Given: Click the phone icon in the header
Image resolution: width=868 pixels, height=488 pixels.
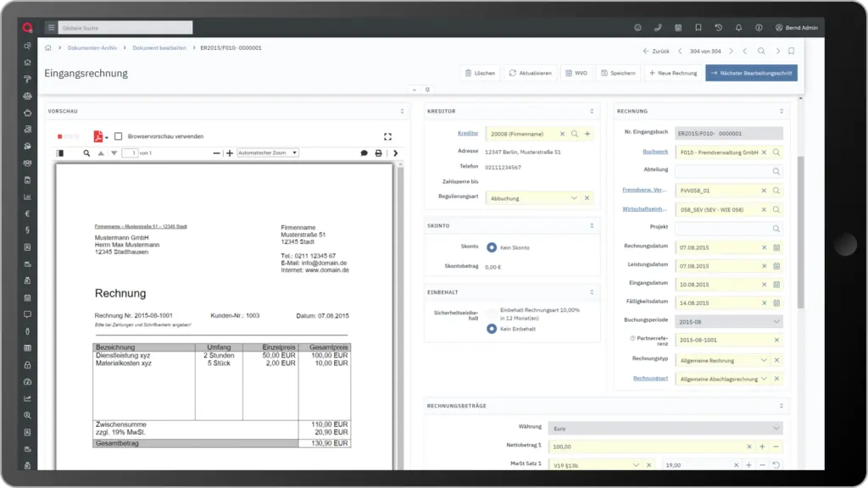Looking at the screenshot, I should [x=659, y=26].
